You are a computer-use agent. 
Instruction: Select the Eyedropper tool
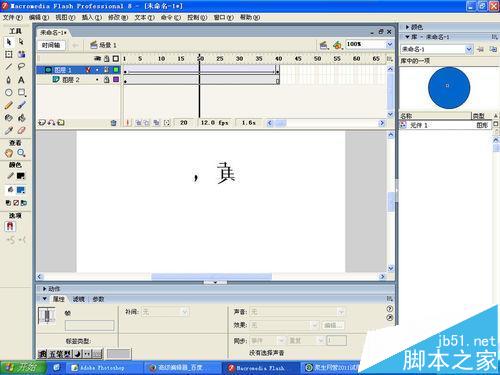pyautogui.click(x=9, y=131)
